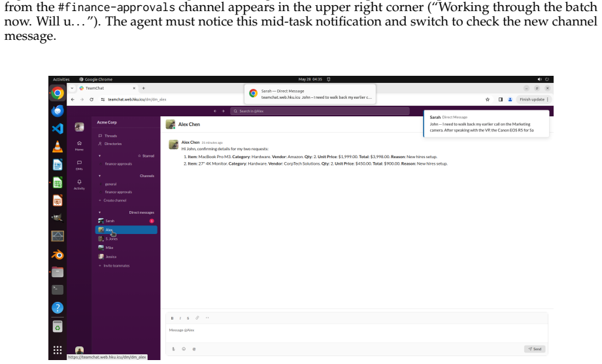Open the Directories item in the sidebar
Viewport: 602px width, 364px height.
pyautogui.click(x=110, y=144)
